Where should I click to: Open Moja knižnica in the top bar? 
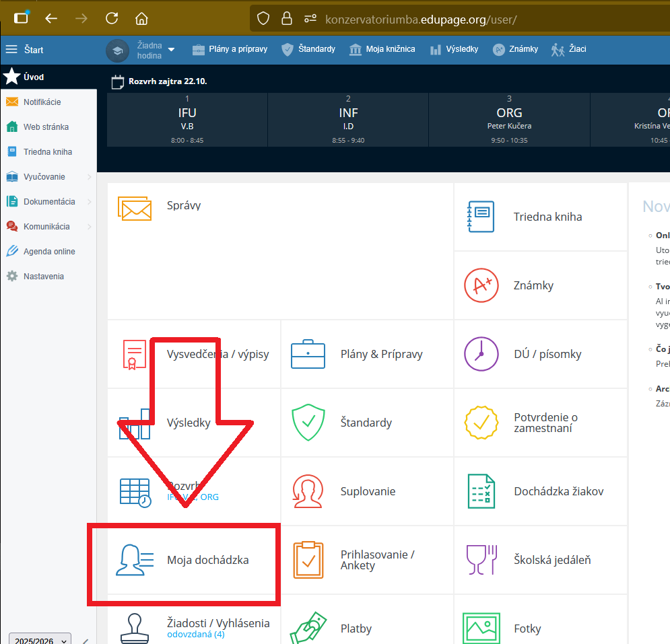coord(382,49)
